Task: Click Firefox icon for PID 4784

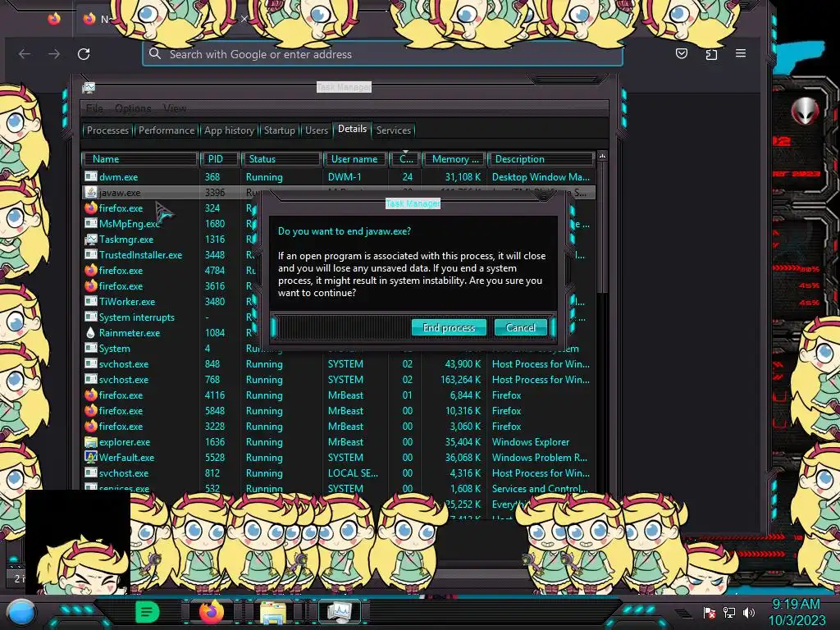Action: [91, 271]
